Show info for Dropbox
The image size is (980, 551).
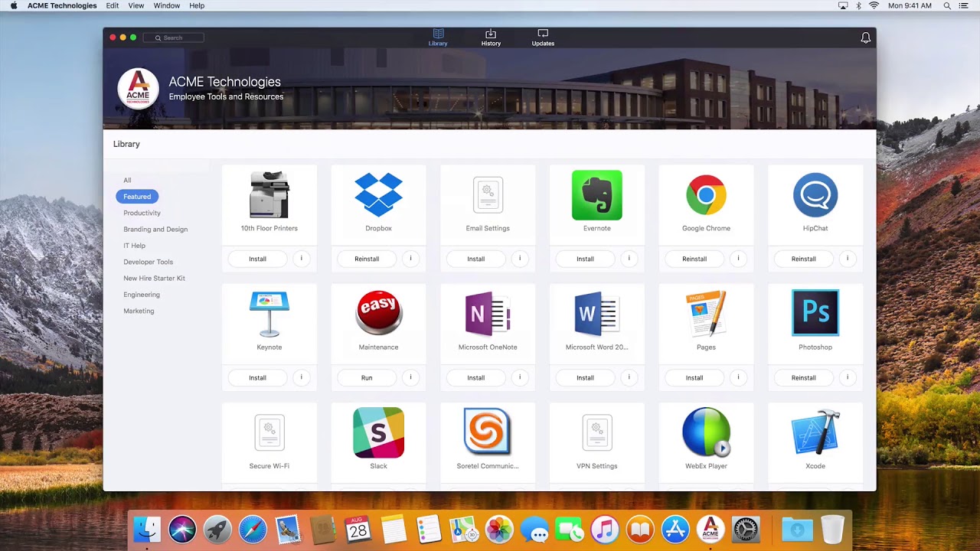click(410, 259)
